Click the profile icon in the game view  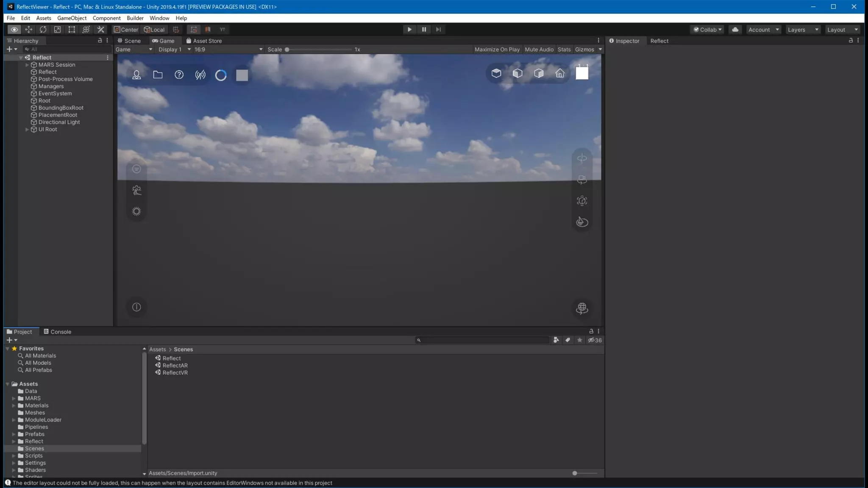(136, 75)
